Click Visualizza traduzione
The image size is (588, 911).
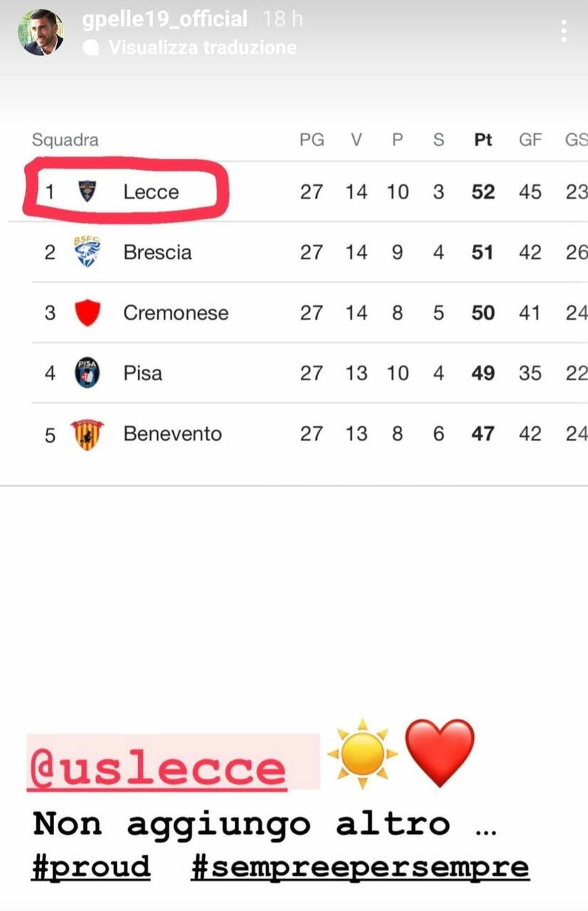click(x=202, y=48)
